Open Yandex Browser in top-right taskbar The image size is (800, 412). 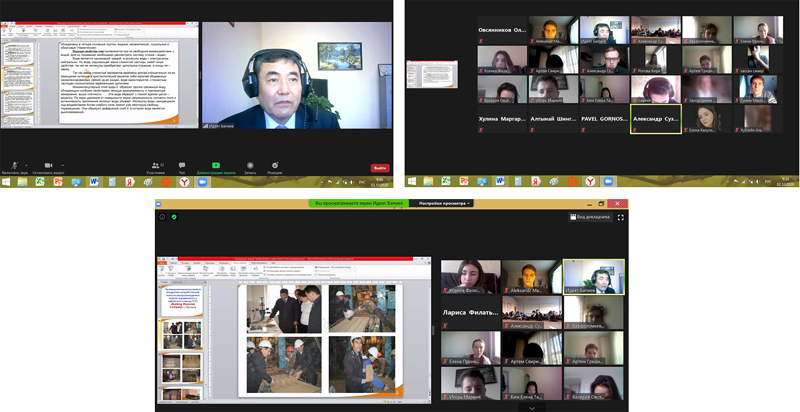click(590, 181)
